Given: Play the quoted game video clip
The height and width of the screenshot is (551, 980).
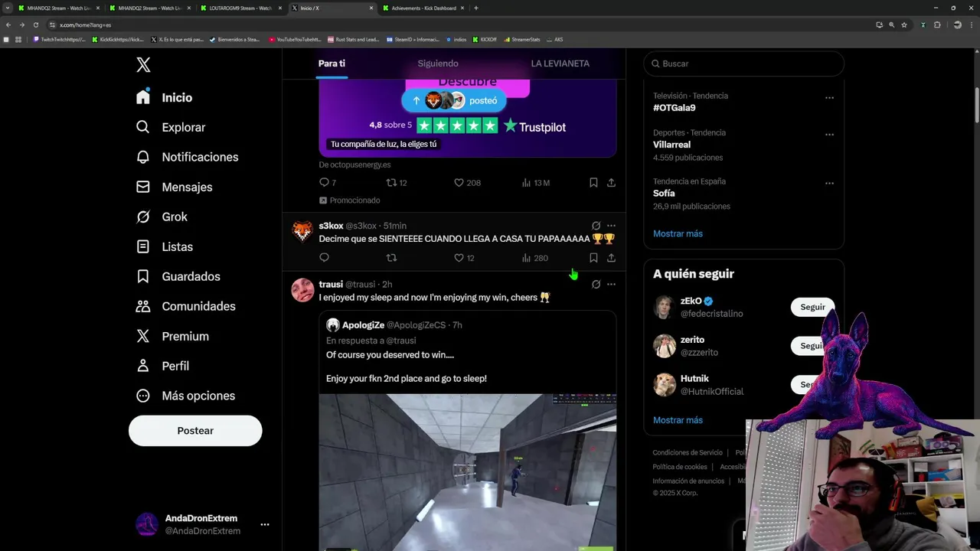Looking at the screenshot, I should [x=468, y=472].
